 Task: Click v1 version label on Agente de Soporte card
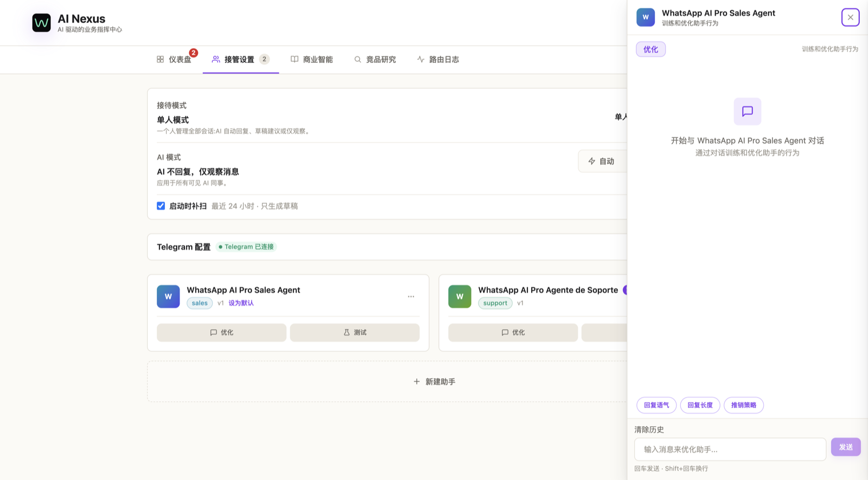[520, 303]
